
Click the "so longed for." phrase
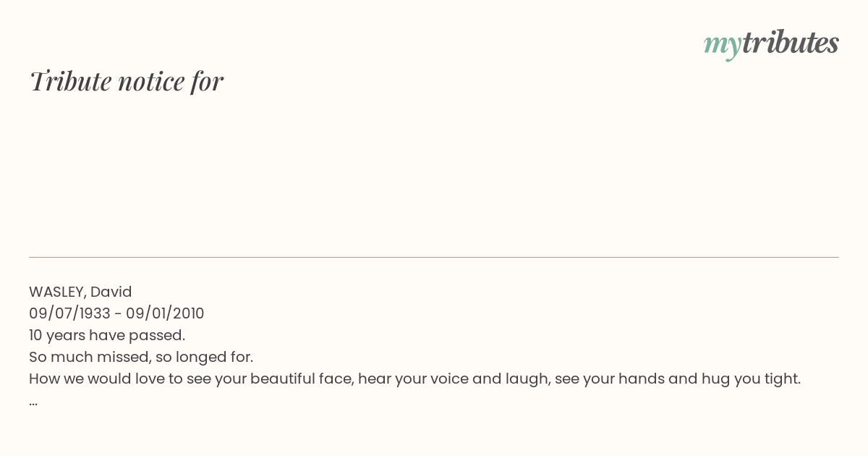coord(205,358)
